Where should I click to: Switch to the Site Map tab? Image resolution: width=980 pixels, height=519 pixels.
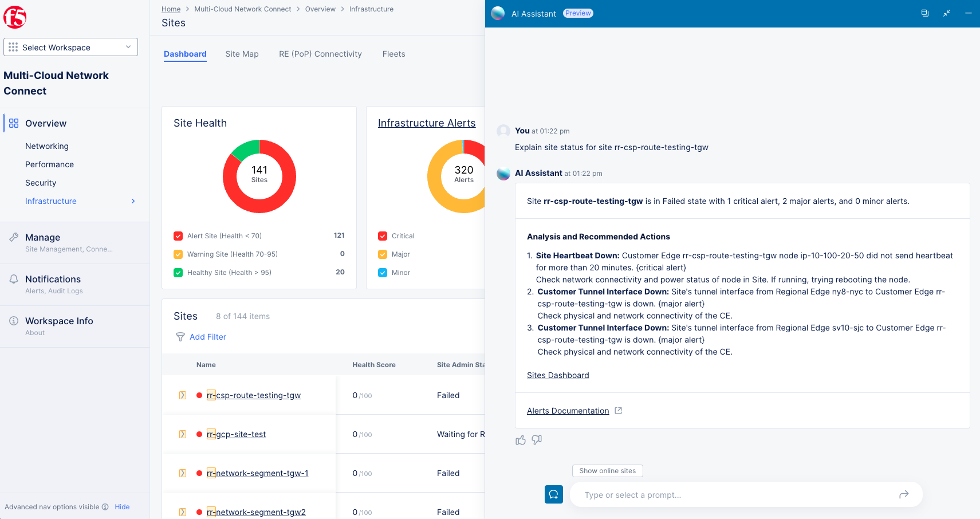(x=242, y=54)
